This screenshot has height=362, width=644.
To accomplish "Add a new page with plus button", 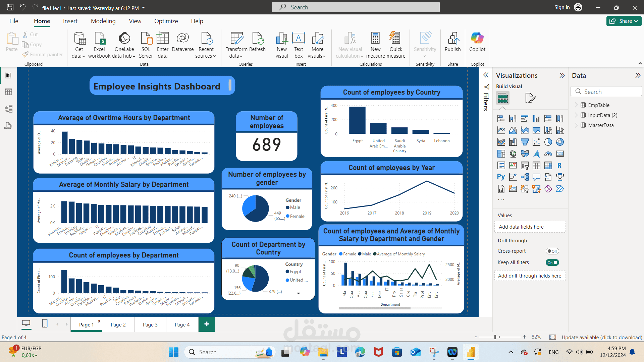I will point(207,324).
